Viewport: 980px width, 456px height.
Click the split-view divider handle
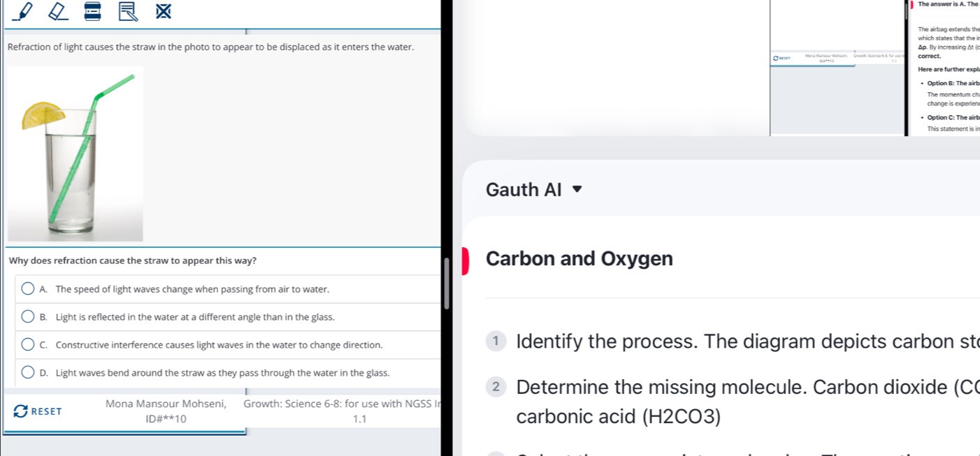(447, 284)
